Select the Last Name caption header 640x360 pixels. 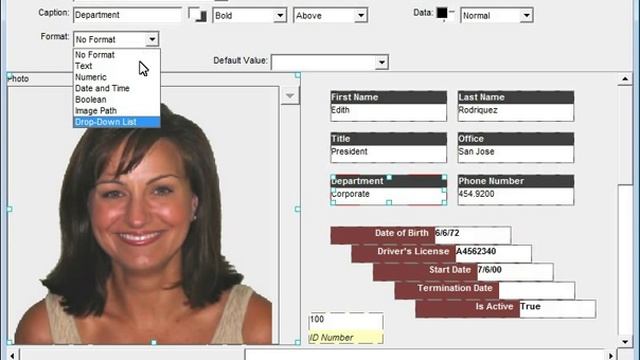tap(516, 97)
